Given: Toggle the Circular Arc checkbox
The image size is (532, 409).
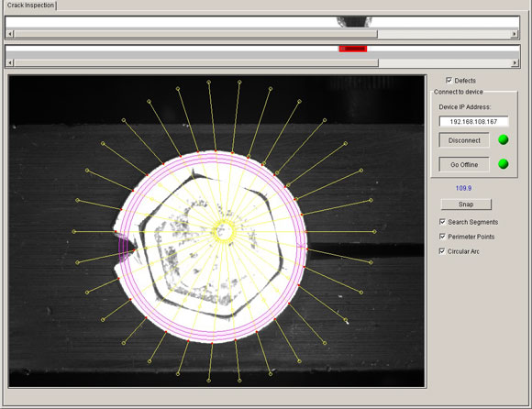Looking at the screenshot, I should (442, 251).
